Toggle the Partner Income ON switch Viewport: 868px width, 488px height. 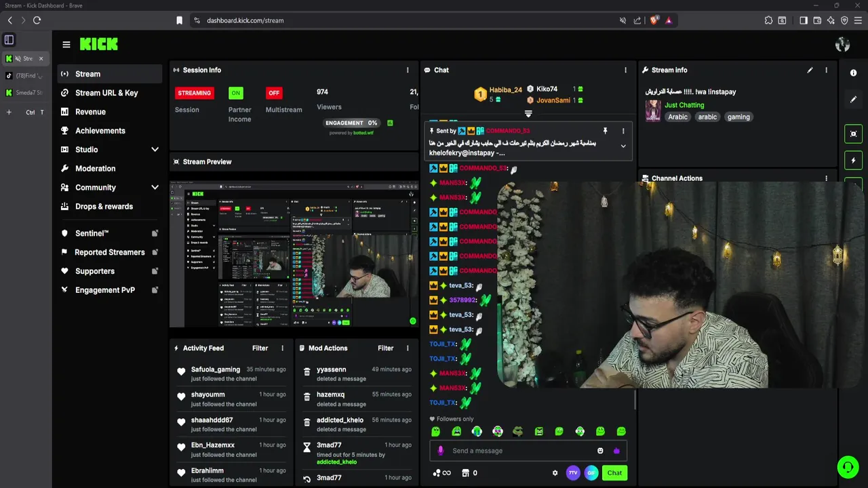[x=235, y=93]
